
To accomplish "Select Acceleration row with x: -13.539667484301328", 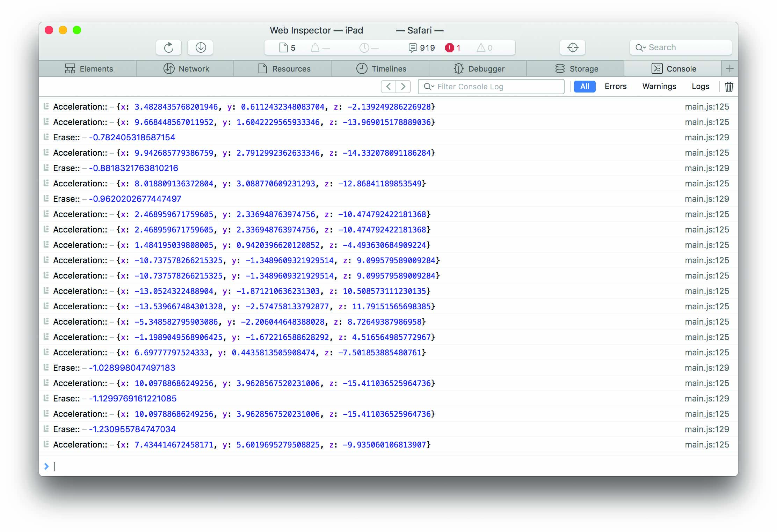I will click(388, 306).
